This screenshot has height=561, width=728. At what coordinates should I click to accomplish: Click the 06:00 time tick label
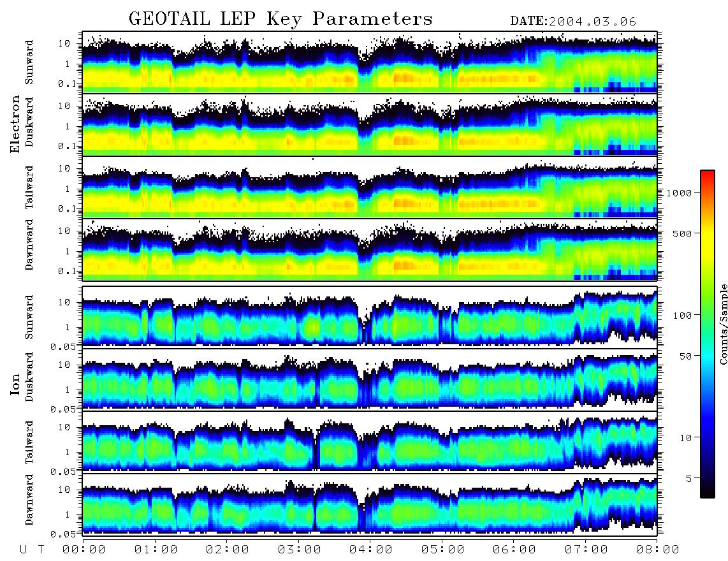pos(514,550)
